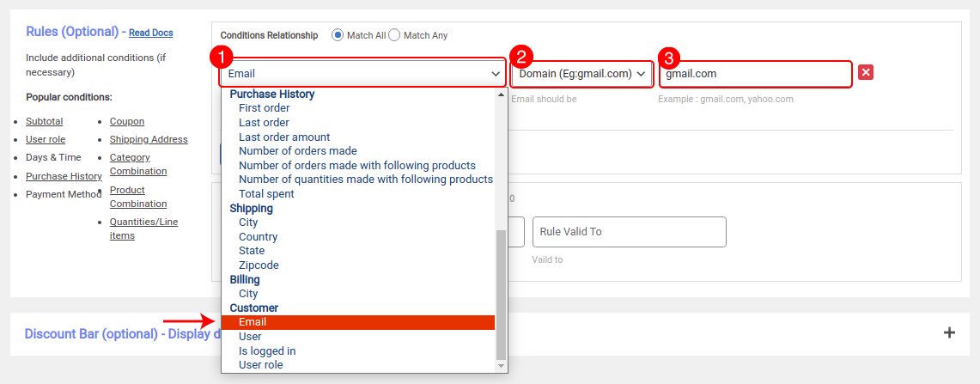Image resolution: width=980 pixels, height=384 pixels.
Task: Click the Payment Method condition text
Action: pos(64,194)
